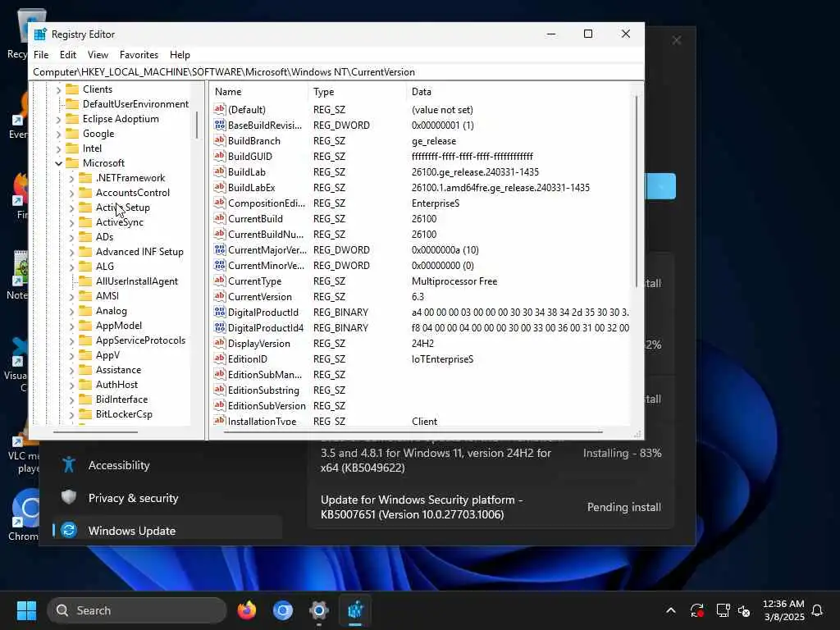Click the CurrentMajorVersion DWORD icon
This screenshot has height=630, width=840.
point(220,249)
